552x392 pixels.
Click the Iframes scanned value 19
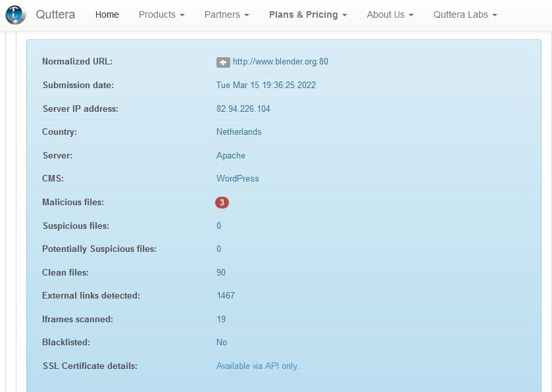pyautogui.click(x=221, y=320)
